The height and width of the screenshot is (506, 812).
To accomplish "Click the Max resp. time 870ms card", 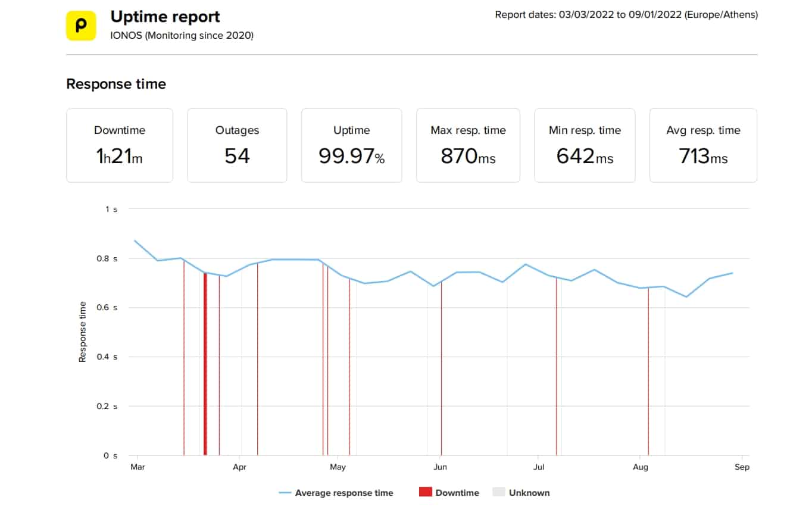I will 468,145.
